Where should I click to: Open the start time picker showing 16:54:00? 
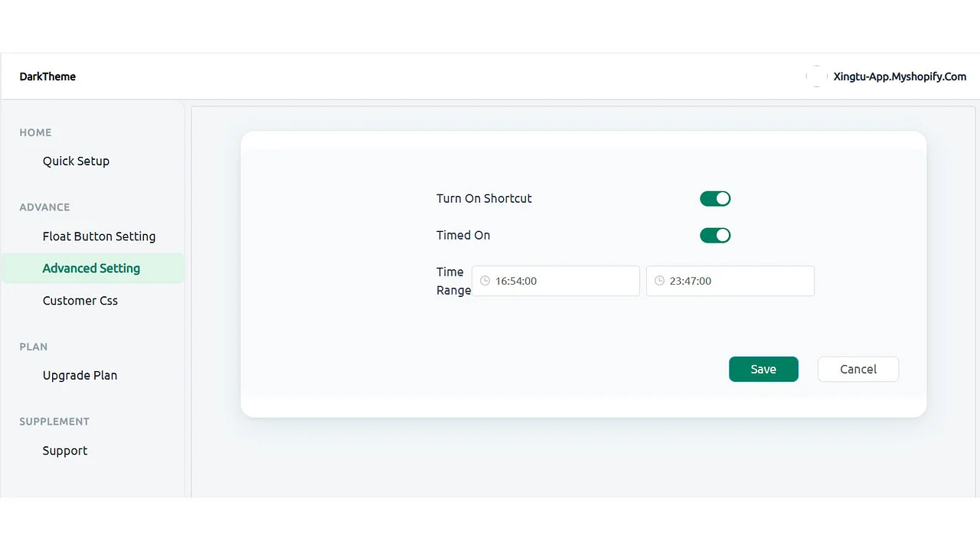point(556,281)
